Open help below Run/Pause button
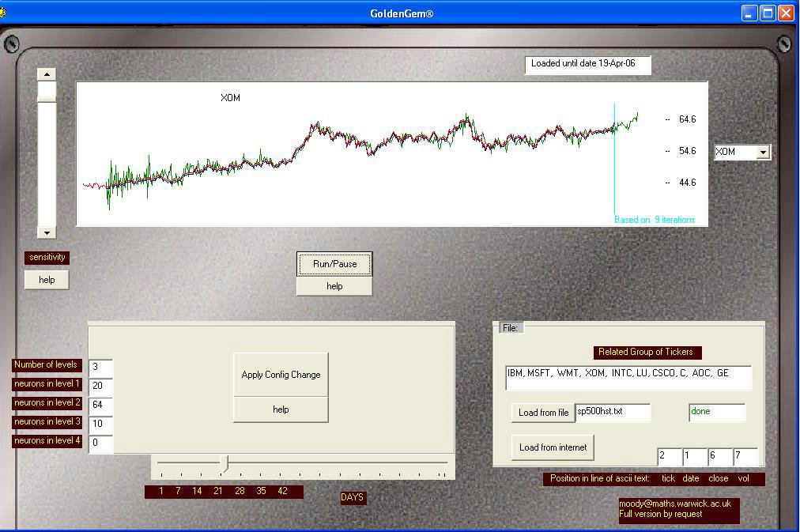 (x=334, y=286)
